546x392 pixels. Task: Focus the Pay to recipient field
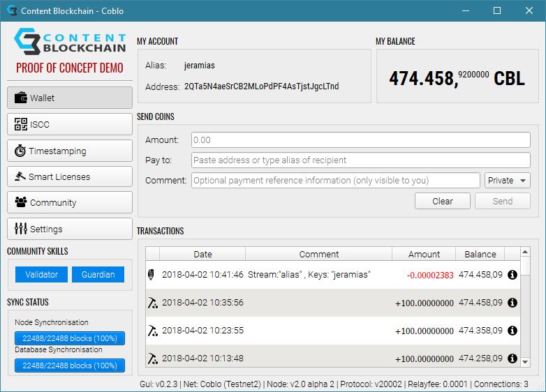point(361,160)
